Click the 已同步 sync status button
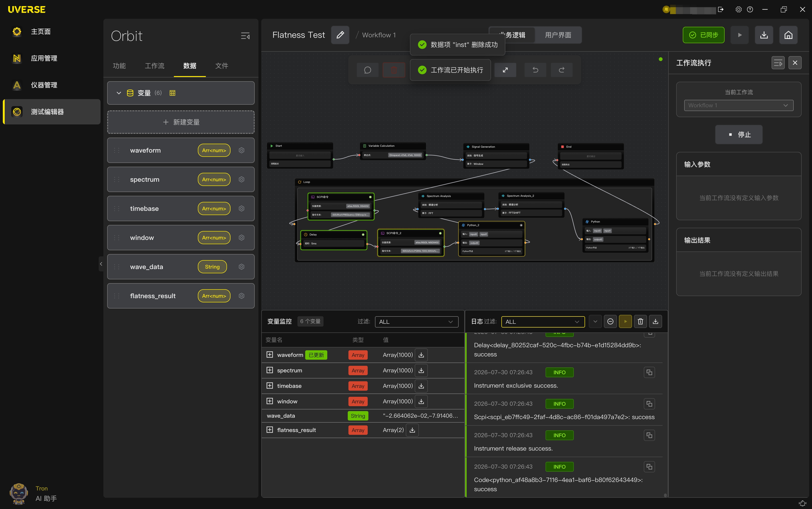 [x=703, y=35]
